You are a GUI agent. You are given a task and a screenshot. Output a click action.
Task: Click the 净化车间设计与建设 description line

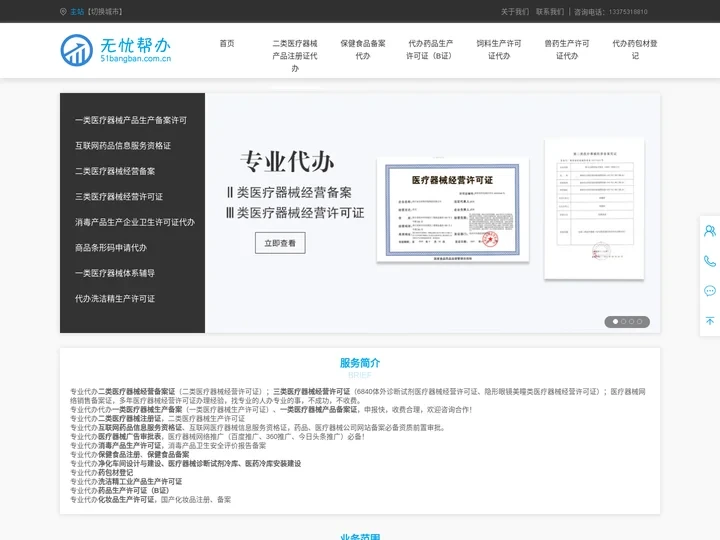(186, 464)
